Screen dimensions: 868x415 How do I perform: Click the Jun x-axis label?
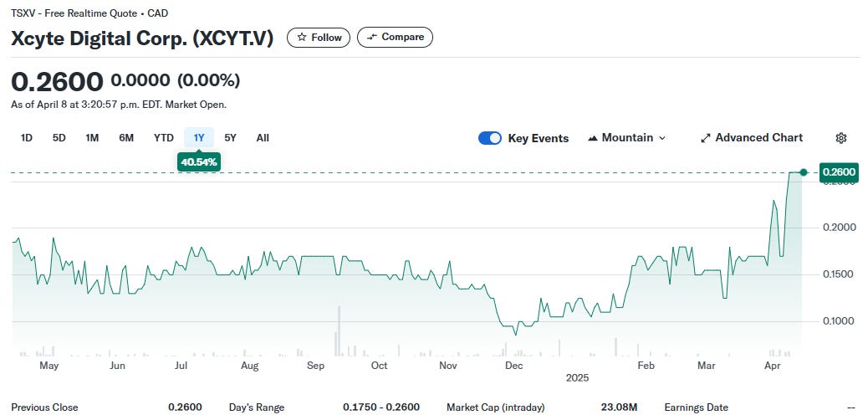tap(117, 366)
